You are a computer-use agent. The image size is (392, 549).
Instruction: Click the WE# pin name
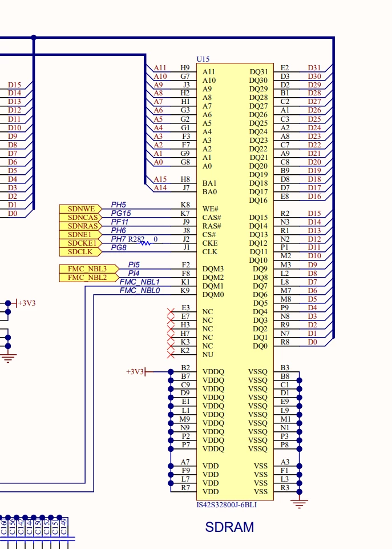click(210, 209)
